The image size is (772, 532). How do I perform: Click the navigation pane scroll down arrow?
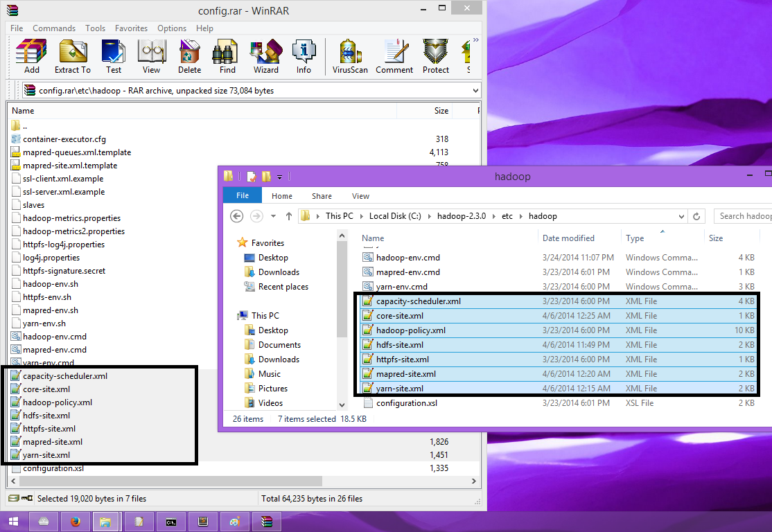tap(342, 405)
